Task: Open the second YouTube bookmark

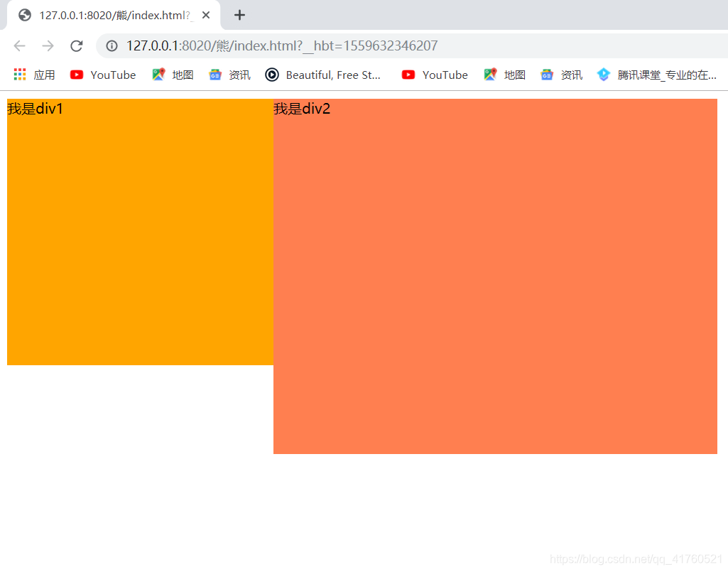Action: pos(435,75)
